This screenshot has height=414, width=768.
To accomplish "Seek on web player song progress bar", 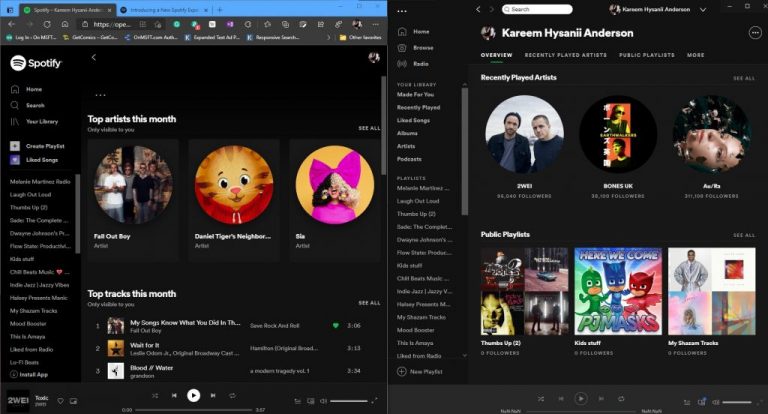I will [193, 410].
